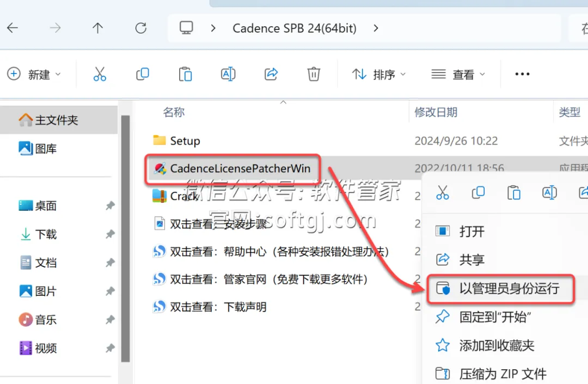
Task: Unpin 桌面 using its pin icon
Action: pos(110,205)
